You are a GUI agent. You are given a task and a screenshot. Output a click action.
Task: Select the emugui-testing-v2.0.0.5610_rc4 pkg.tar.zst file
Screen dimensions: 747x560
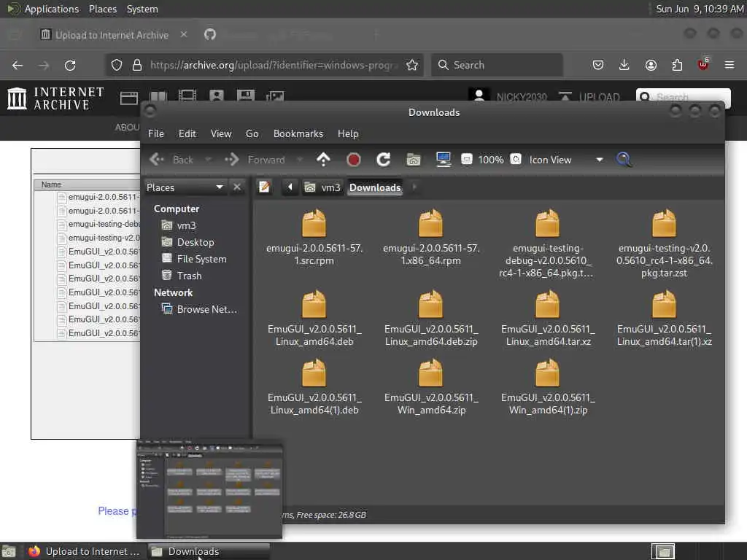pyautogui.click(x=664, y=244)
